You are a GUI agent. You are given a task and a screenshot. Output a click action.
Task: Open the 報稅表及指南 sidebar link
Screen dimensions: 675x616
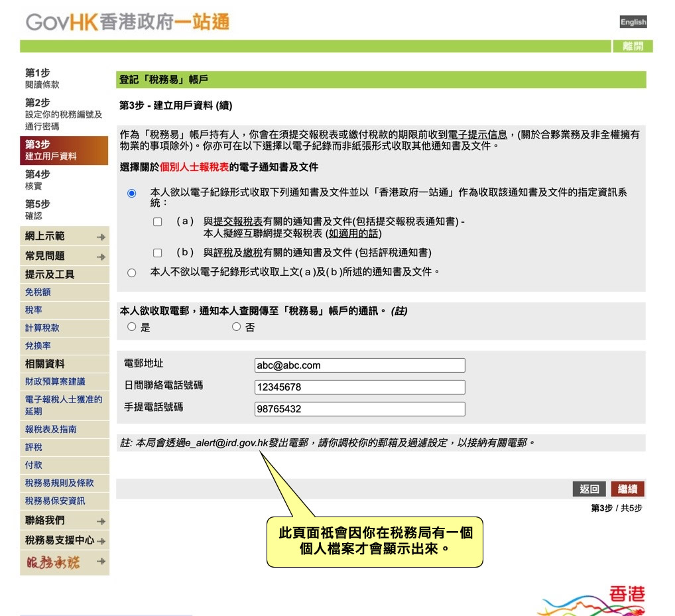coord(51,429)
